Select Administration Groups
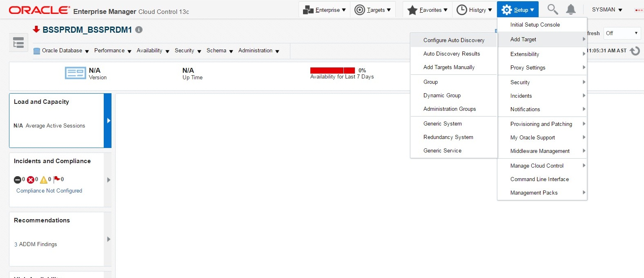The width and height of the screenshot is (644, 278). click(x=454, y=109)
